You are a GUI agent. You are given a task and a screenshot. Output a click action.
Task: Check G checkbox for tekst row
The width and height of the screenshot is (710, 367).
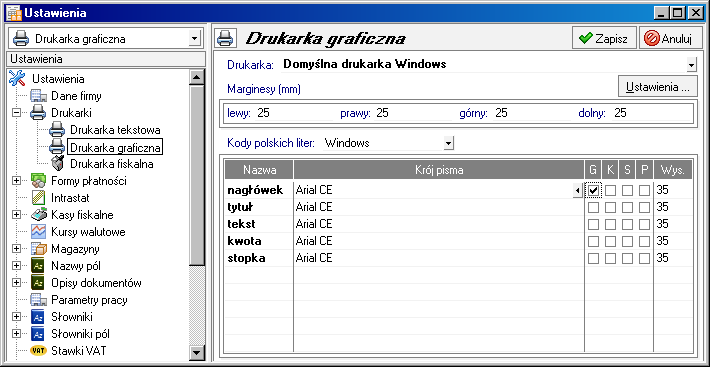click(593, 224)
